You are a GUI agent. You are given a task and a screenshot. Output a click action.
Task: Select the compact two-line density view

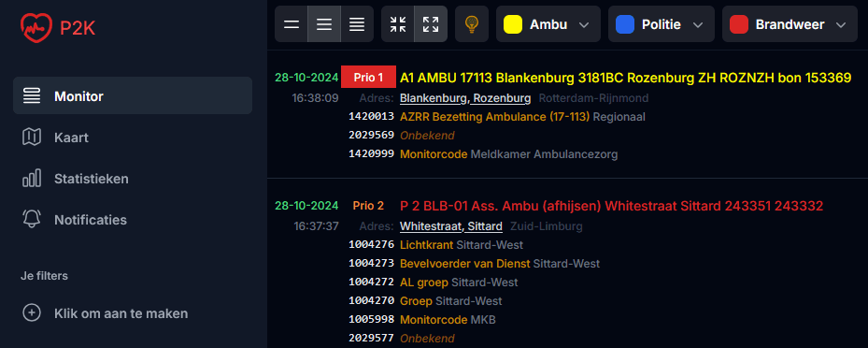coord(292,24)
